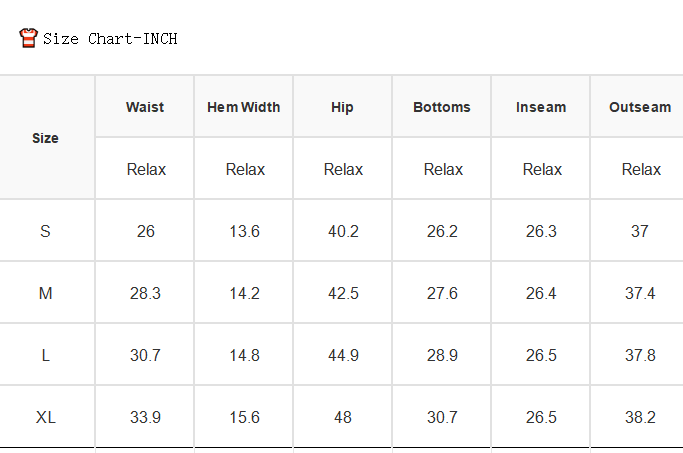Select the S size row label
The width and height of the screenshot is (683, 453).
[45, 231]
